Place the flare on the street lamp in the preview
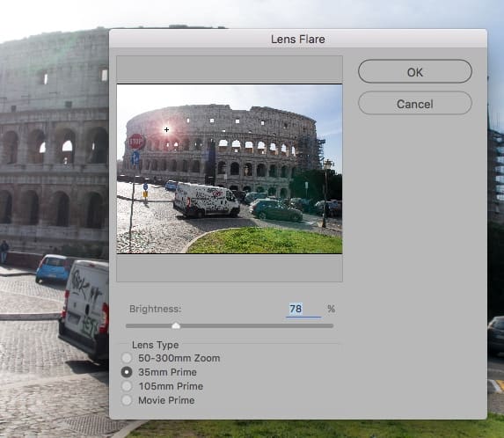 coord(326,193)
